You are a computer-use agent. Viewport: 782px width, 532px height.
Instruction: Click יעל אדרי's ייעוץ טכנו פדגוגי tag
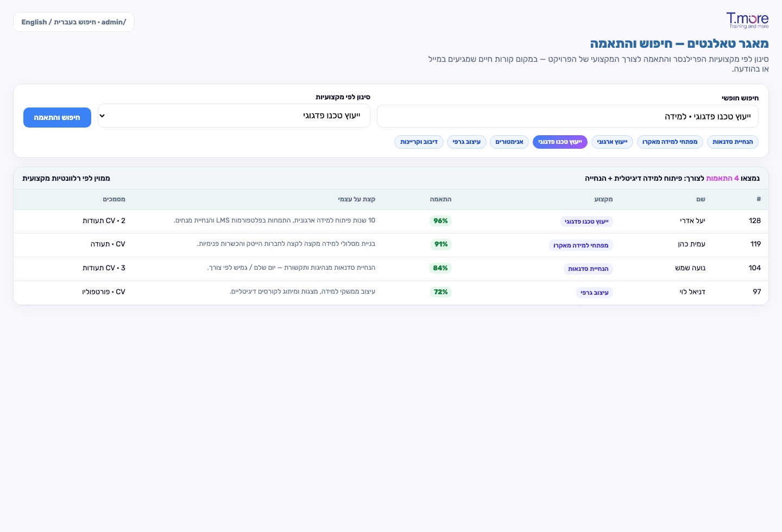[x=586, y=221]
